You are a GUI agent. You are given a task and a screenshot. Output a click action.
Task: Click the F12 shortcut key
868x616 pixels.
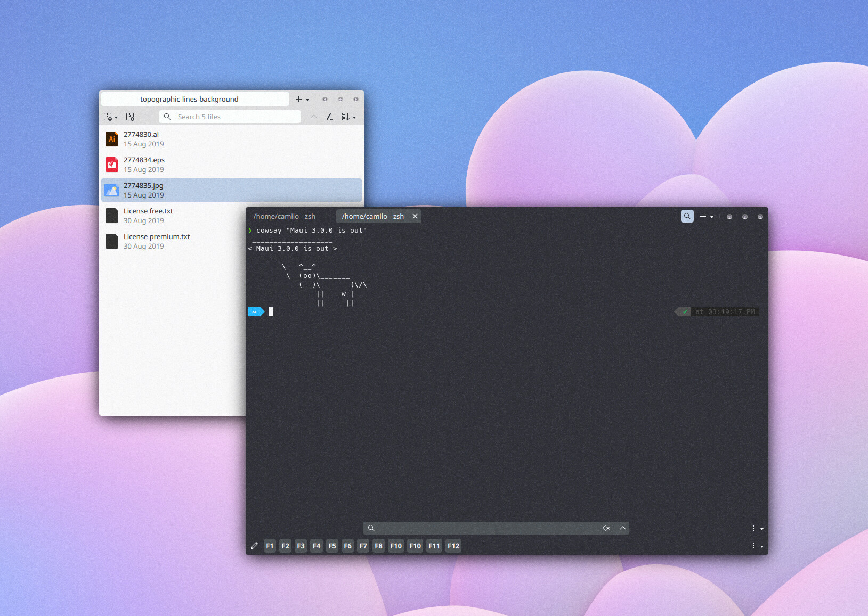pos(453,546)
